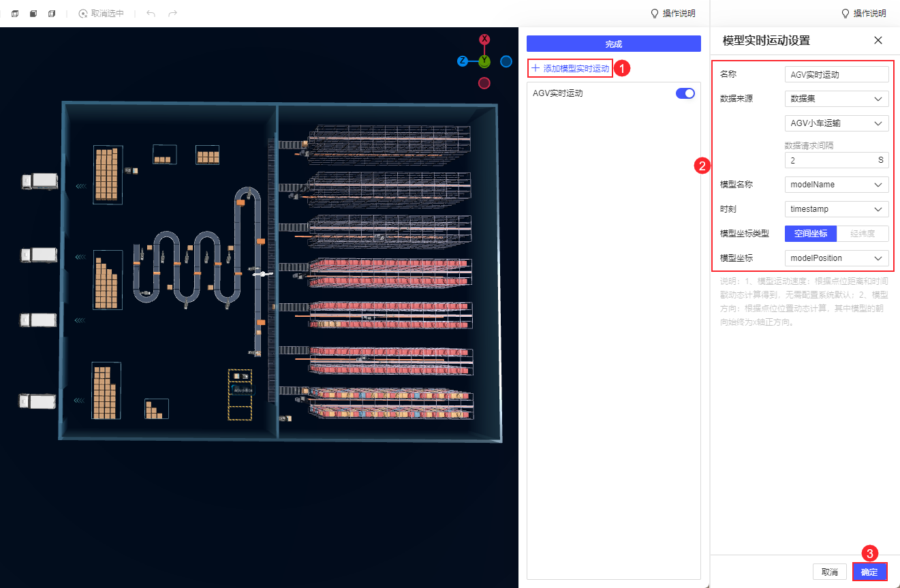Viewport: 900px width, 588px height.
Task: Toggle off the AGV实时运动 switch
Action: pos(685,93)
